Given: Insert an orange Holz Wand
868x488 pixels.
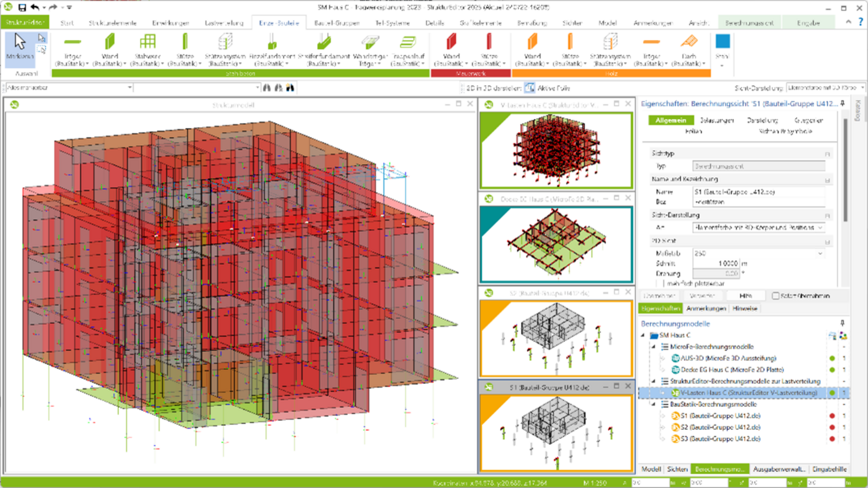Looking at the screenshot, I should [532, 49].
